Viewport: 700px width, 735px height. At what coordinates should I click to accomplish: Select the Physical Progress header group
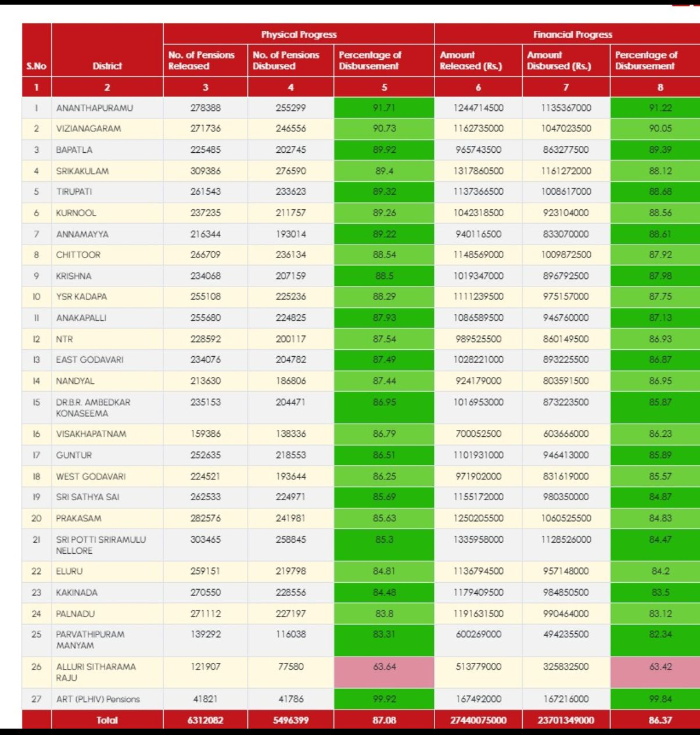tap(299, 34)
